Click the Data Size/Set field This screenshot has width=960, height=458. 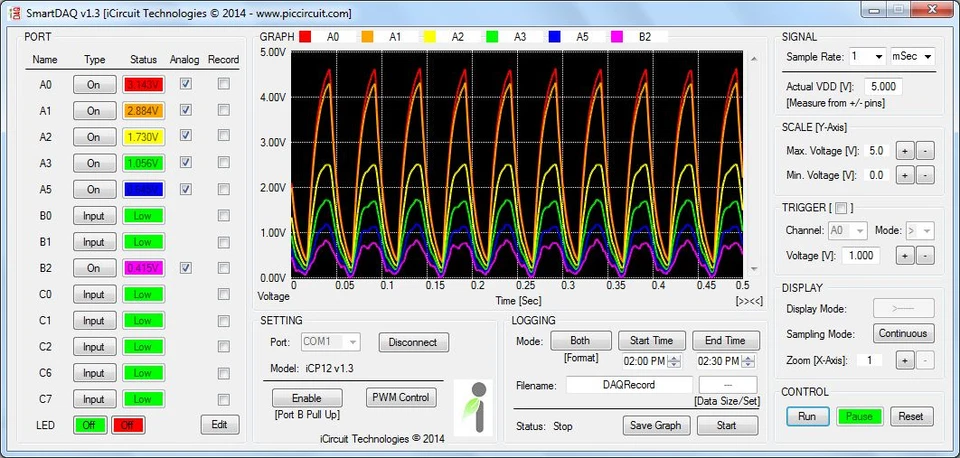click(728, 385)
